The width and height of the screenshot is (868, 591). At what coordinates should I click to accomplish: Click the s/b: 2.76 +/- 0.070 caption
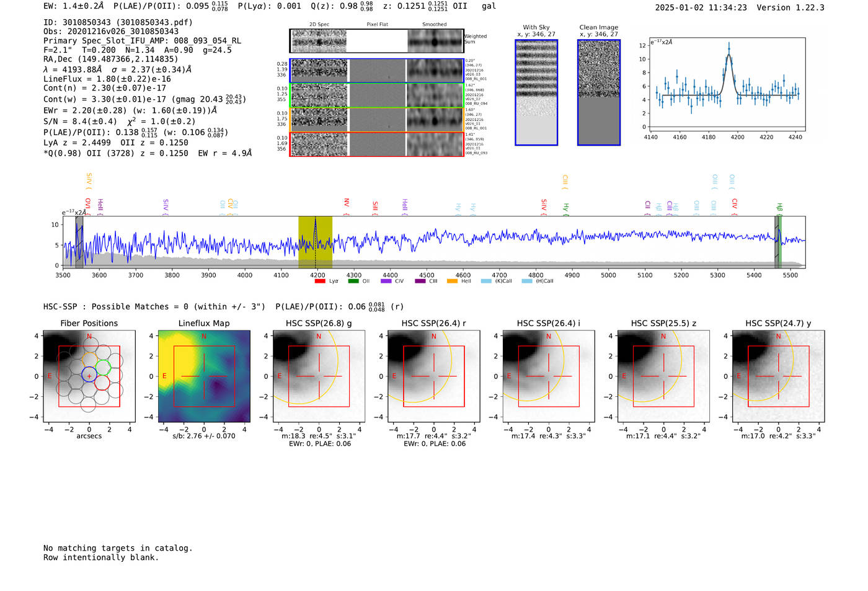pyautogui.click(x=204, y=436)
